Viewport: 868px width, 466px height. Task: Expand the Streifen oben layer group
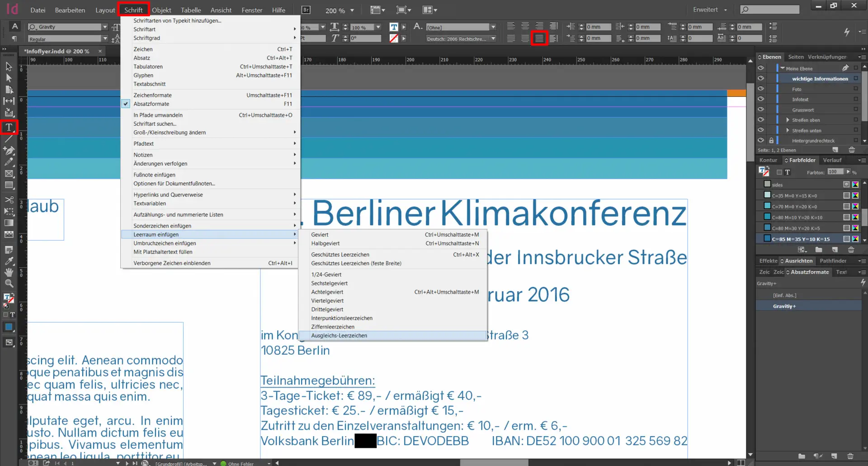point(787,119)
